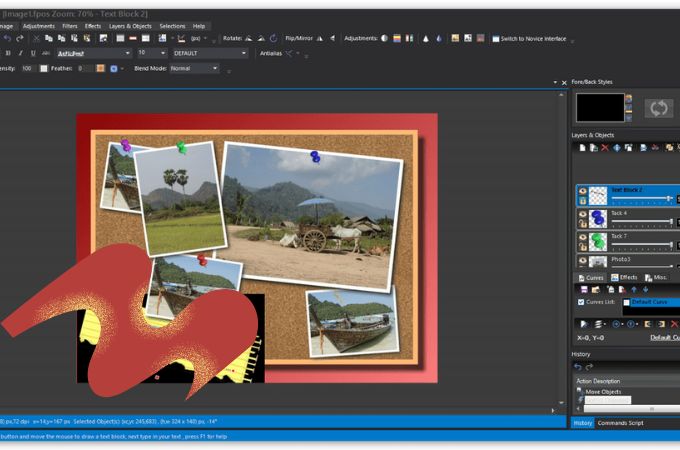
Task: Expand the blue shape options arrow
Action: click(x=122, y=68)
